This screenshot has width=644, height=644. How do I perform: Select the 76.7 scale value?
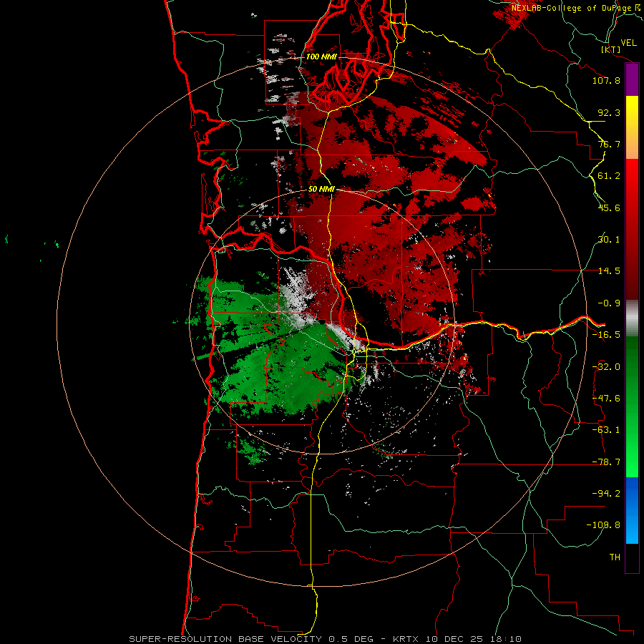609,144
